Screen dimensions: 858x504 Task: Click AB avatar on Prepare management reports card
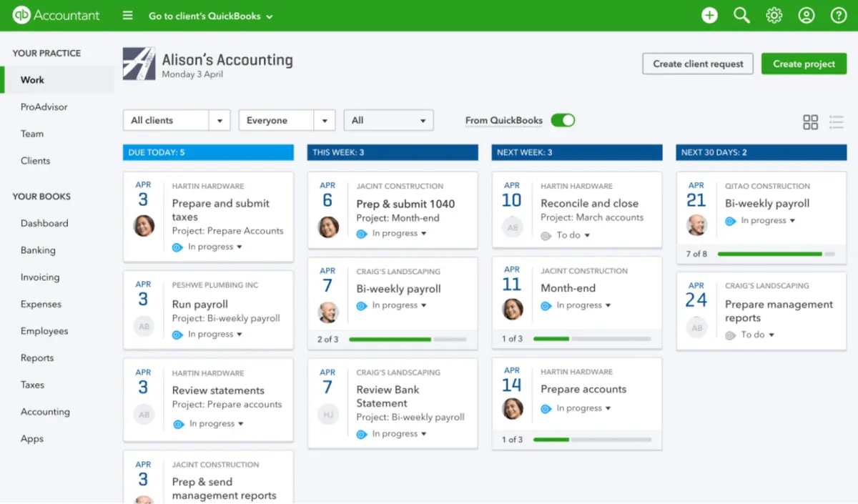(x=697, y=328)
